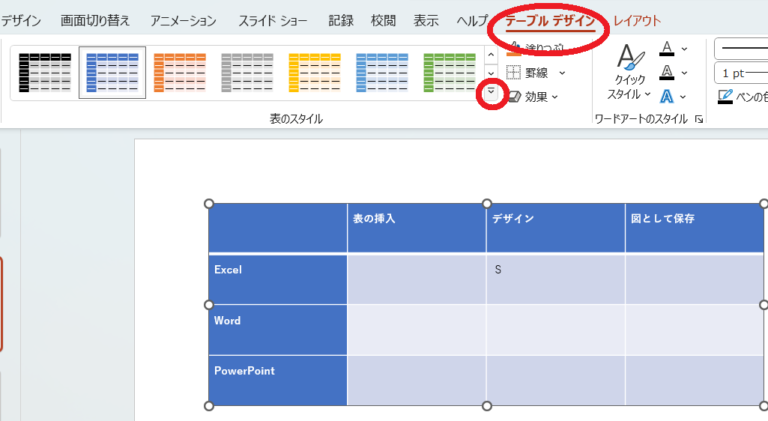Apply the gray table style

click(x=247, y=73)
